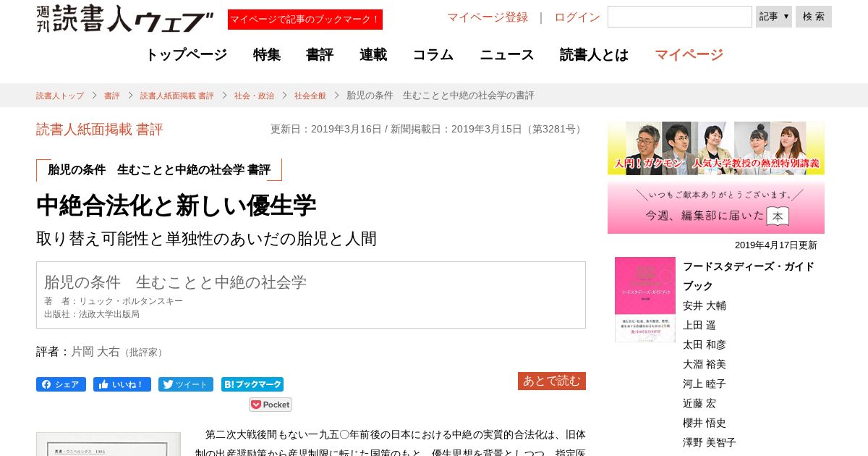868x456 pixels.
Task: Click 社会・政治 breadcrumb link
Action: pyautogui.click(x=254, y=96)
